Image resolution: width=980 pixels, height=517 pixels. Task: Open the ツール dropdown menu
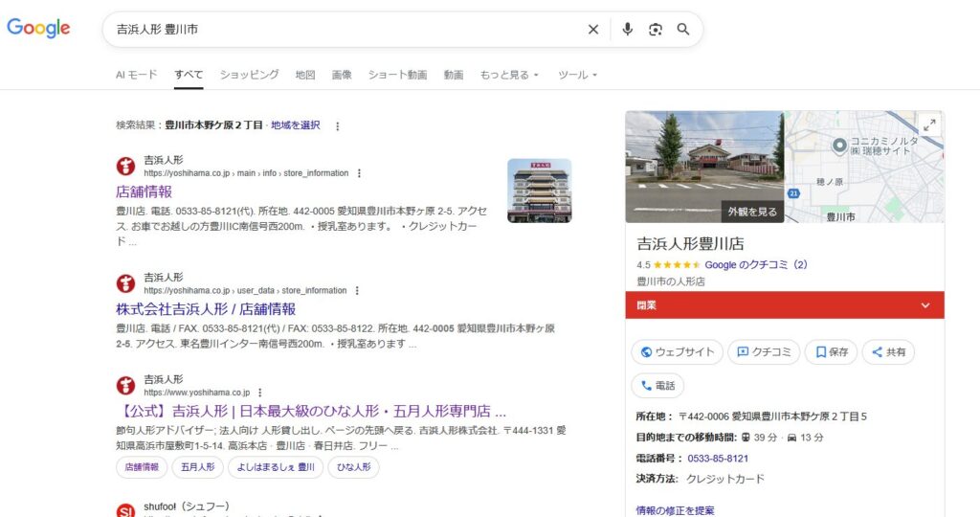(577, 75)
